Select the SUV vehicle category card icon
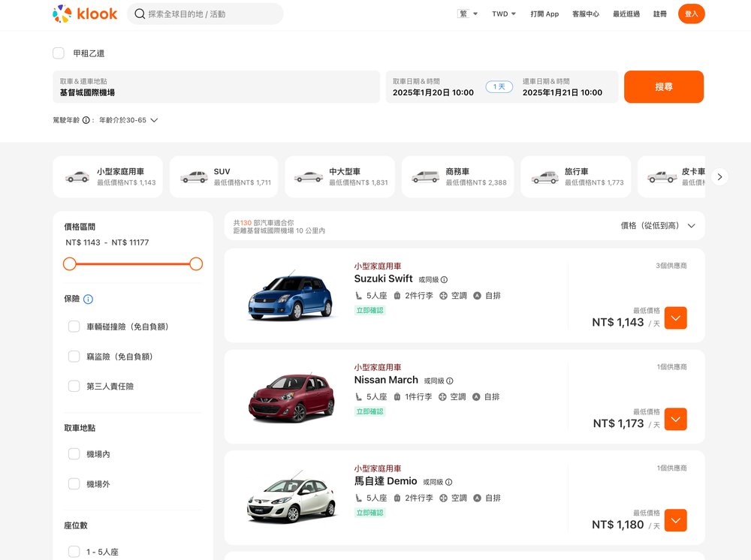Viewport: 751px width, 560px height. point(193,176)
